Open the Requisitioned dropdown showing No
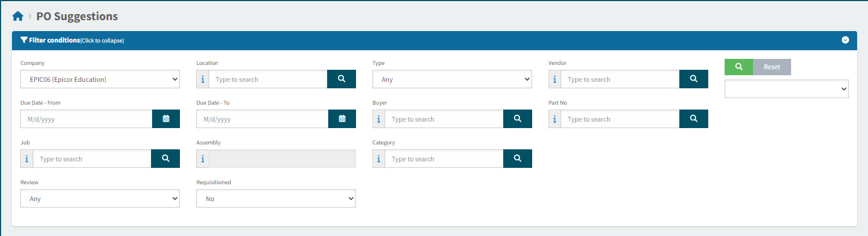Screen dimensions: 868x236 [276, 198]
